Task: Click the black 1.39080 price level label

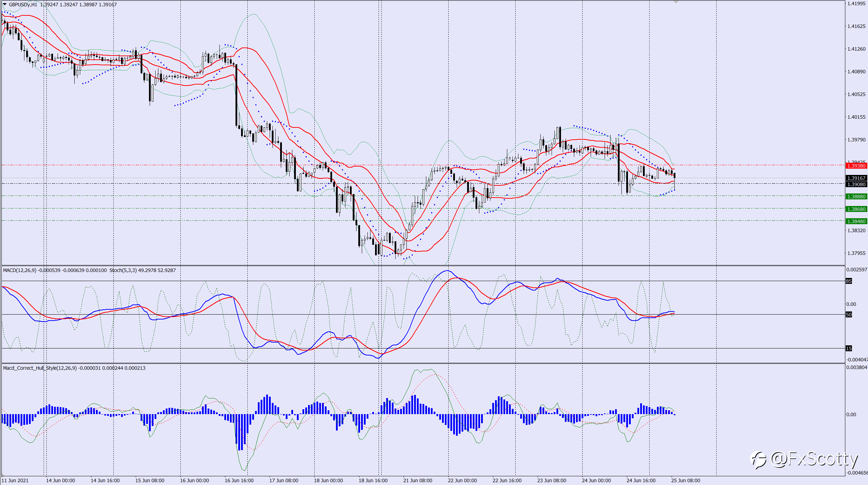Action: tap(856, 184)
